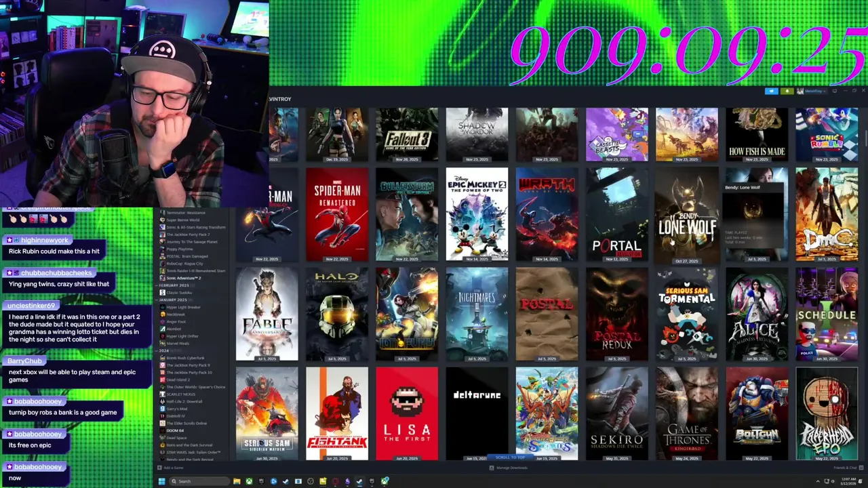Open the Steam notifications bell
Image resolution: width=868 pixels, height=488 pixels.
click(787, 91)
